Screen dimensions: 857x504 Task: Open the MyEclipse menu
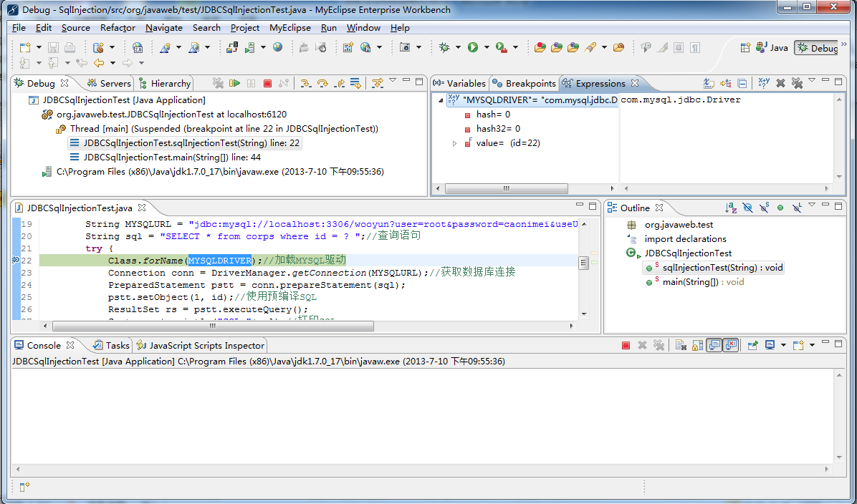click(289, 27)
